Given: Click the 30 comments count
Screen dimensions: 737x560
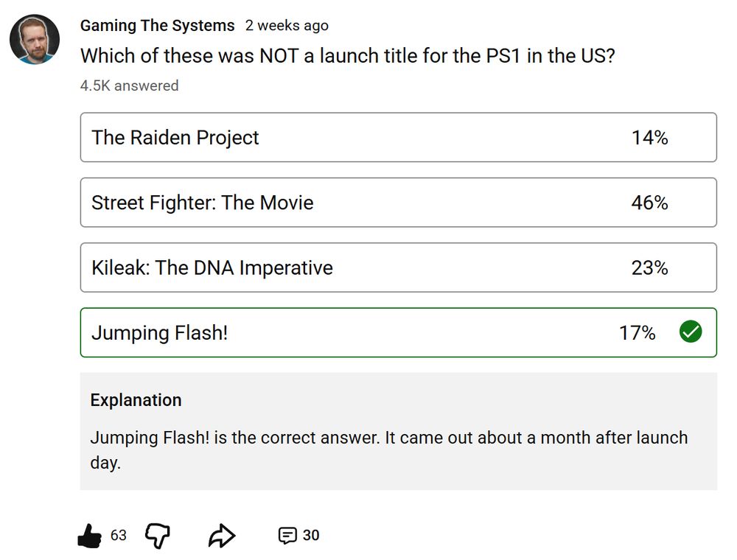Looking at the screenshot, I should pyautogui.click(x=311, y=536).
